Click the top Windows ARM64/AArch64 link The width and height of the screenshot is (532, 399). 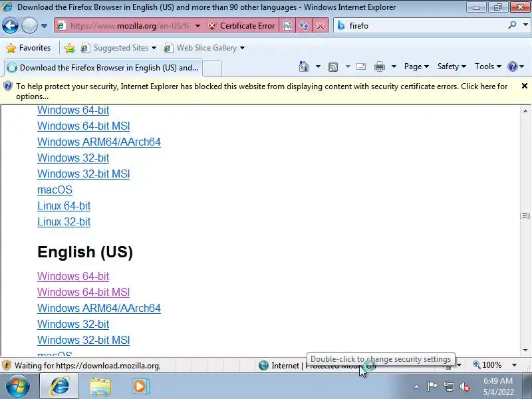click(x=98, y=142)
